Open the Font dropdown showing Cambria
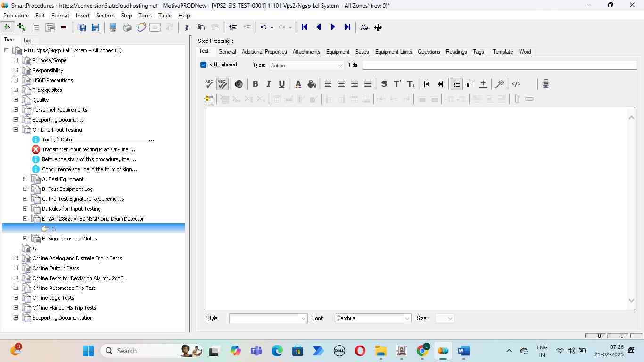644x362 pixels. pyautogui.click(x=372, y=319)
